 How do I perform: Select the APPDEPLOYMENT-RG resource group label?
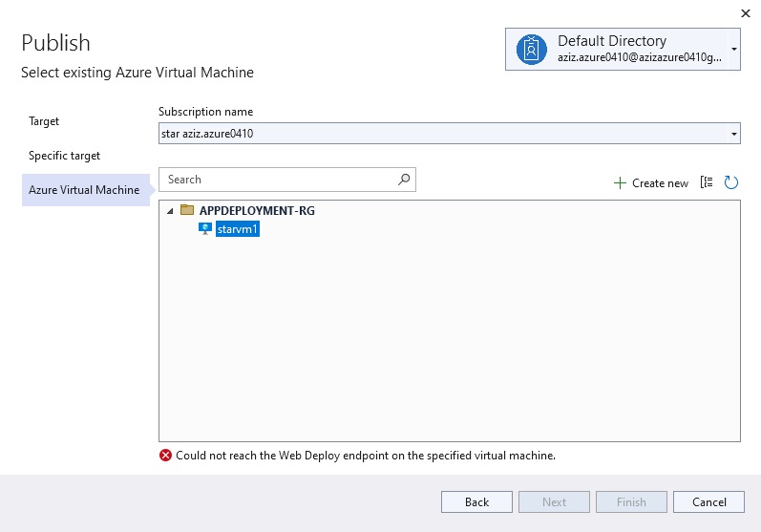pyautogui.click(x=257, y=211)
